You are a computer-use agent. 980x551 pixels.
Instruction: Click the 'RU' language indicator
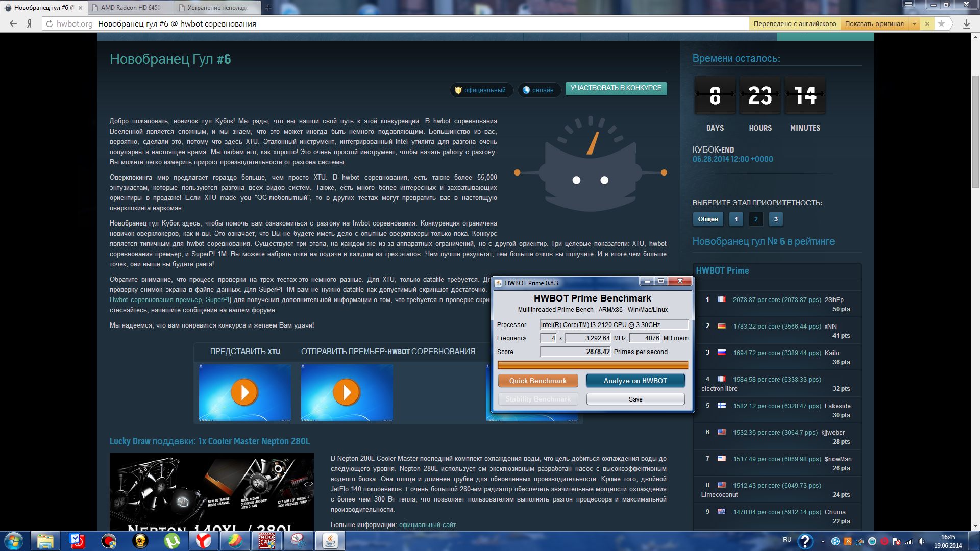click(787, 540)
